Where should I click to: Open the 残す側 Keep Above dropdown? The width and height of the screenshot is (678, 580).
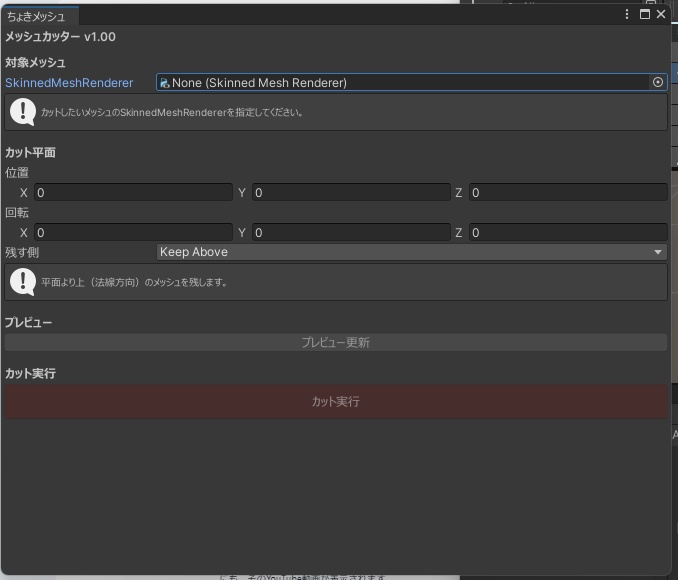[x=412, y=252]
